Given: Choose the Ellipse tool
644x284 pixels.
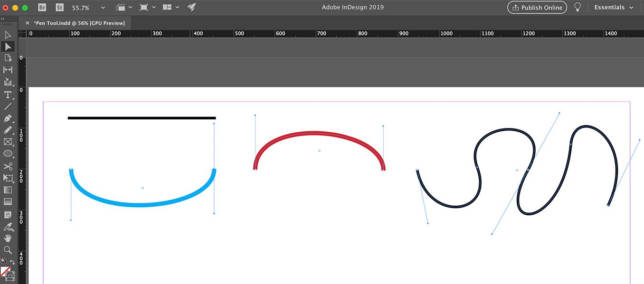Looking at the screenshot, I should pyautogui.click(x=8, y=154).
